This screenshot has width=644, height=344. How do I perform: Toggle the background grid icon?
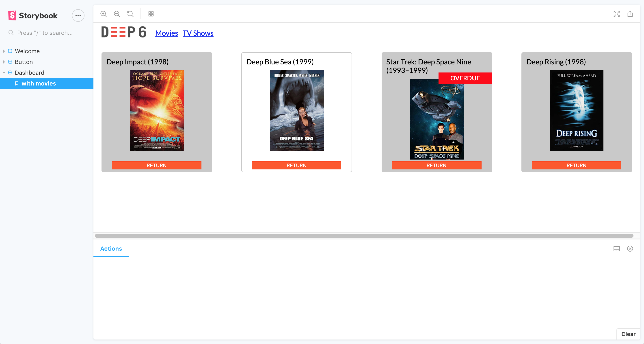pos(151,14)
